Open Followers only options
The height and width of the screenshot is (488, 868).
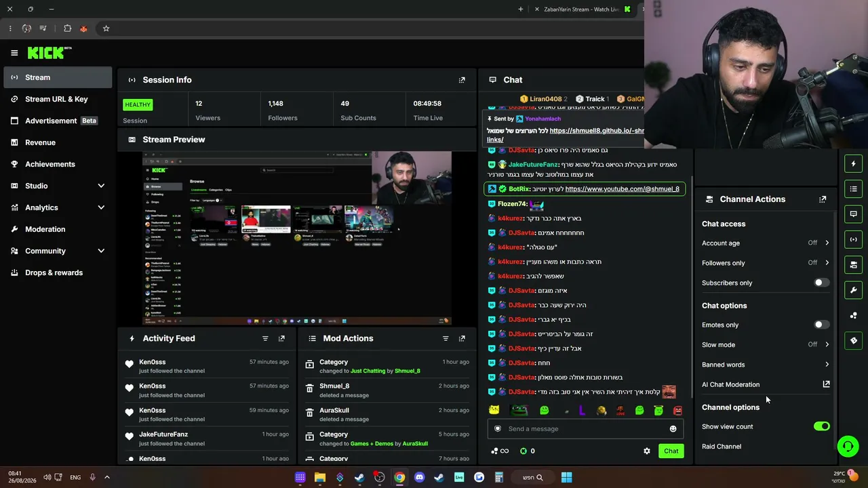tap(766, 263)
